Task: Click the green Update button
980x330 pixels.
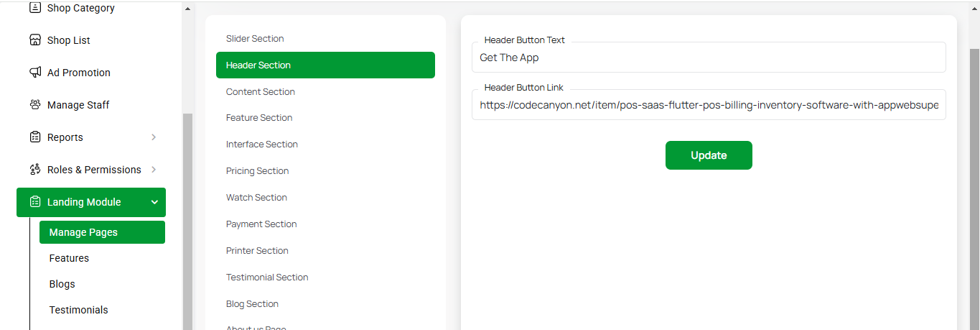Action: 709,155
